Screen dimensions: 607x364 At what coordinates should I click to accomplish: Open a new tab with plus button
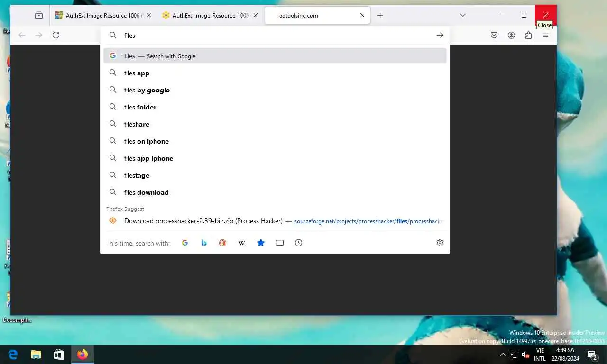[380, 15]
